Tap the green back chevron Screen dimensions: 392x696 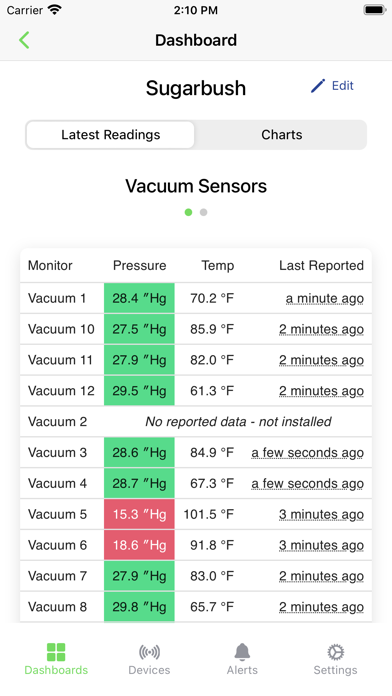tap(24, 40)
